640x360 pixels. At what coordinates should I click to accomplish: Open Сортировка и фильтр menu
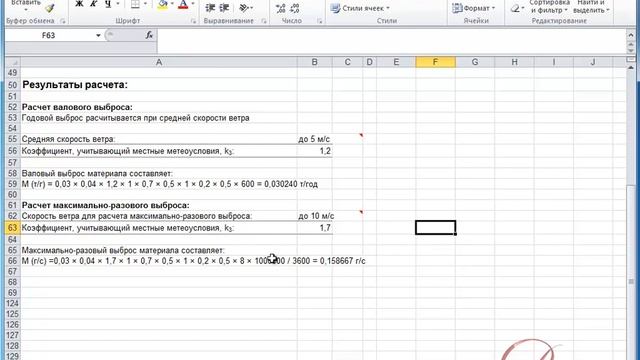549,7
